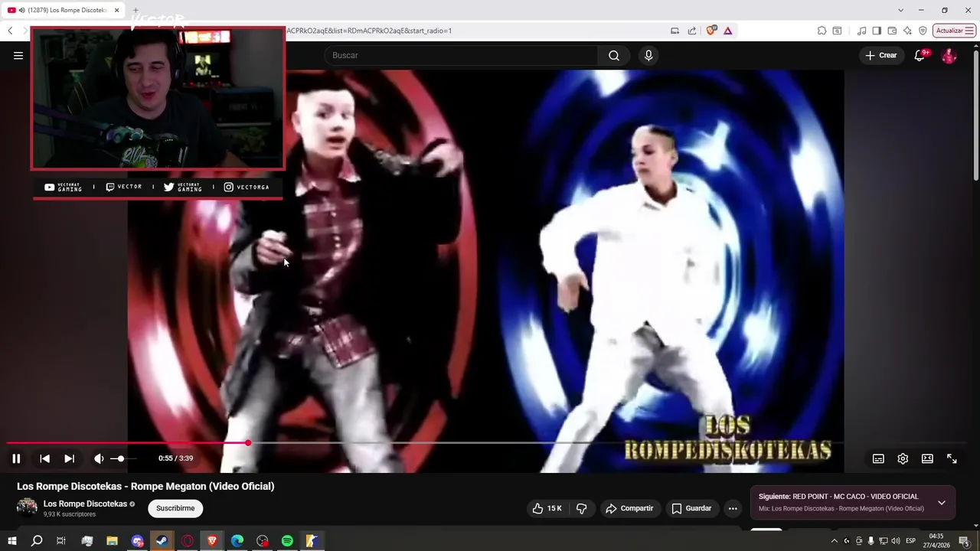Open the Brave VPN shield icon
Image resolution: width=980 pixels, height=551 pixels.
[x=923, y=31]
